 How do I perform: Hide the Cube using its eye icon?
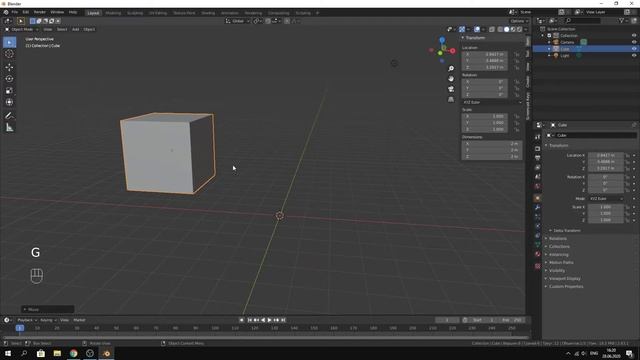point(634,49)
